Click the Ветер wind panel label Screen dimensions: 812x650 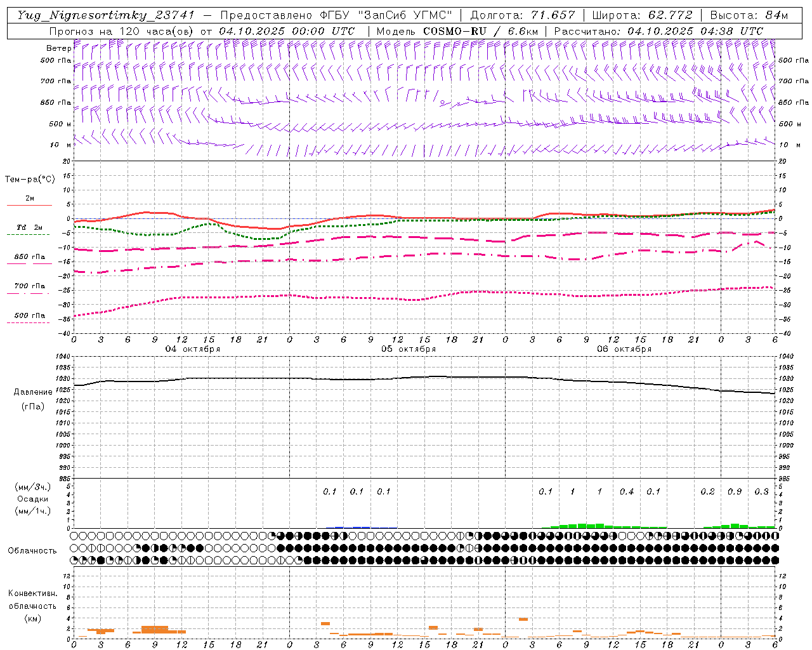[x=58, y=48]
